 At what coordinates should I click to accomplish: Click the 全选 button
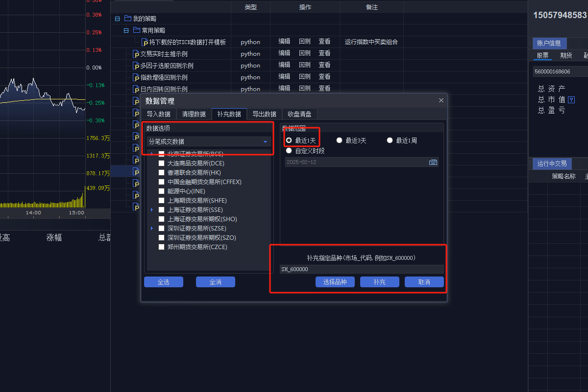[x=164, y=282]
